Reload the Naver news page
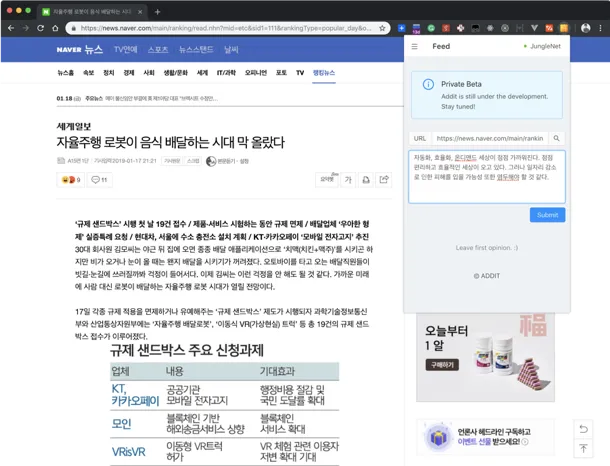This screenshot has width=610, height=466. pyautogui.click(x=40, y=28)
